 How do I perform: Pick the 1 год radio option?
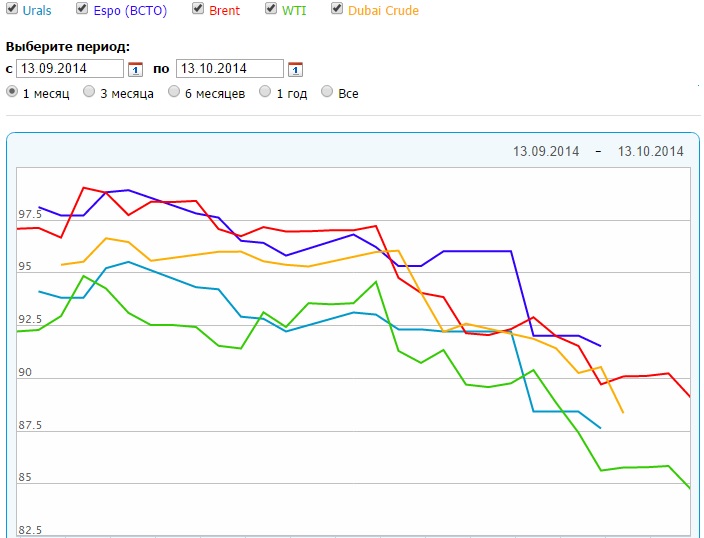(x=265, y=92)
